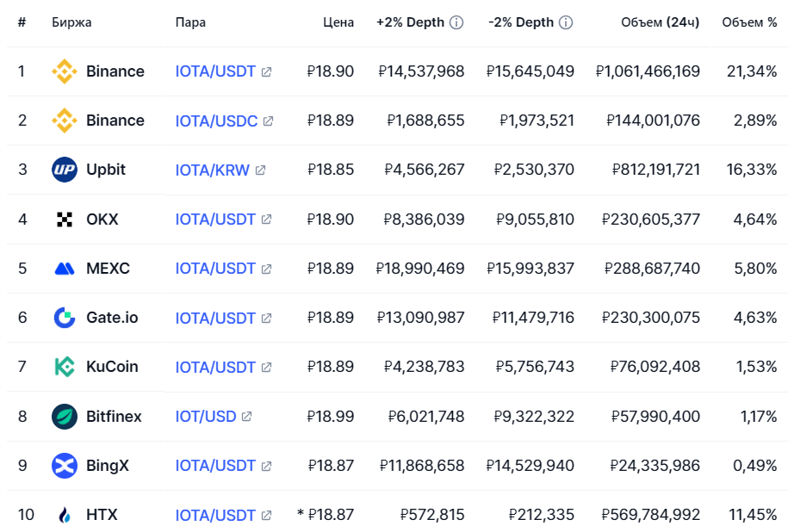The height and width of the screenshot is (532, 788).
Task: Sort by the # rank column
Action: coord(22,22)
